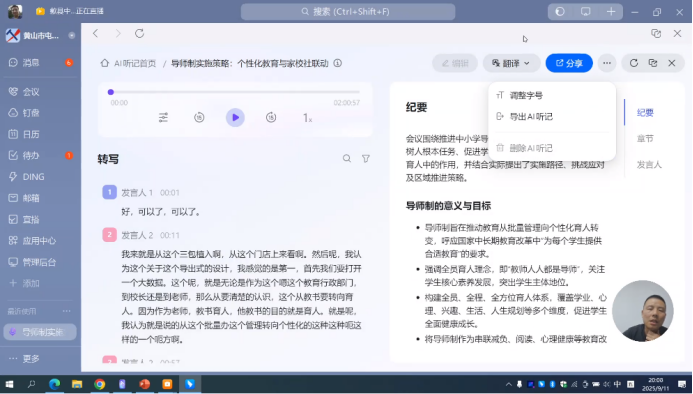Rewind 15 seconds
Screen dimensions: 693x394
(x=199, y=118)
